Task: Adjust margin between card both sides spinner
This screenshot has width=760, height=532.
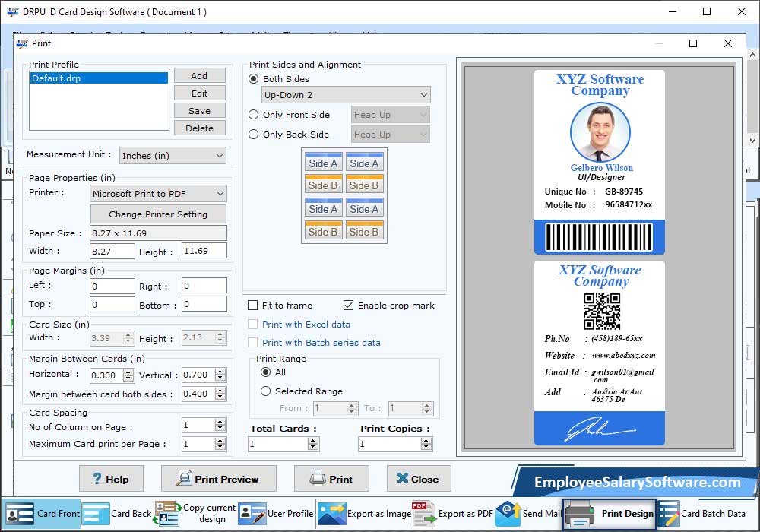Action: coord(220,394)
